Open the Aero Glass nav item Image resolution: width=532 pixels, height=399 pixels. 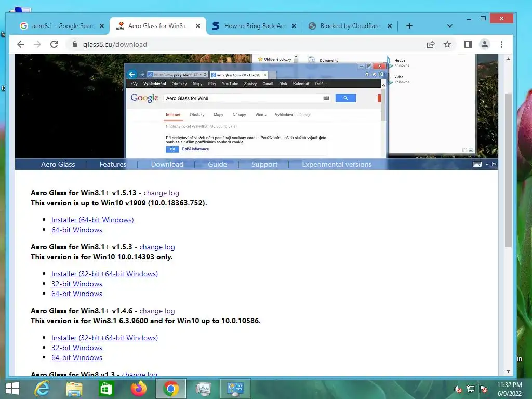[x=58, y=165]
